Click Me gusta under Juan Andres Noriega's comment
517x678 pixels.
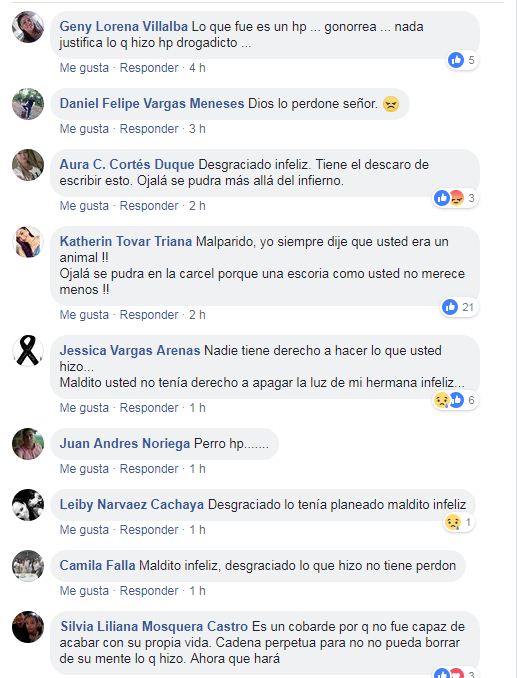pyautogui.click(x=84, y=469)
